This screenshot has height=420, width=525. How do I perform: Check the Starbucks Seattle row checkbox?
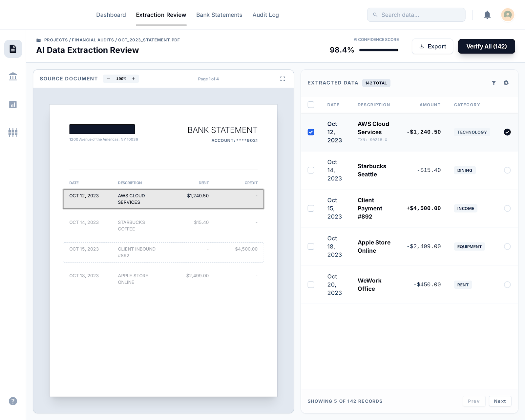click(311, 170)
